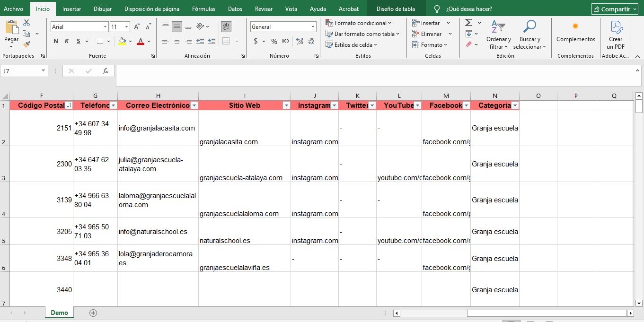Click the insert function fx icon
This screenshot has width=644, height=322.
[x=105, y=71]
